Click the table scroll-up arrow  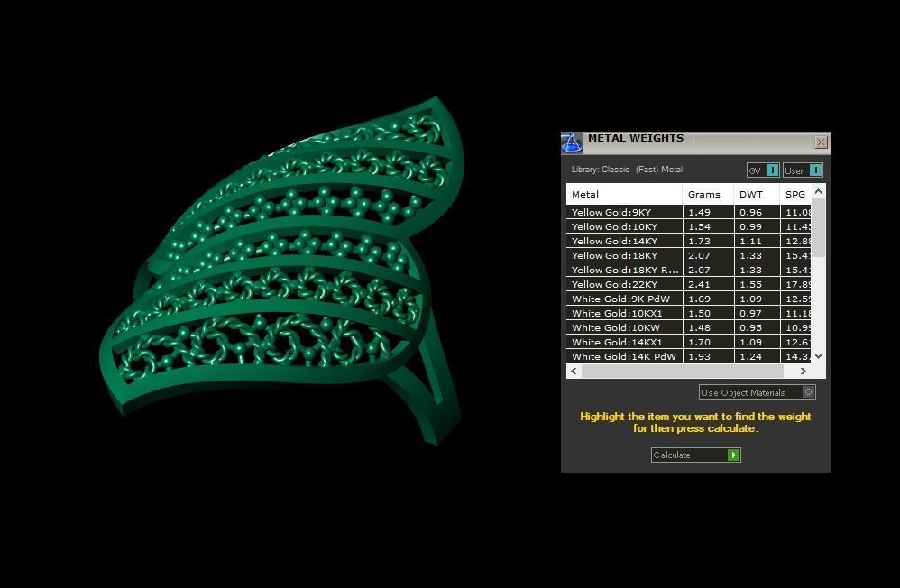[x=819, y=191]
